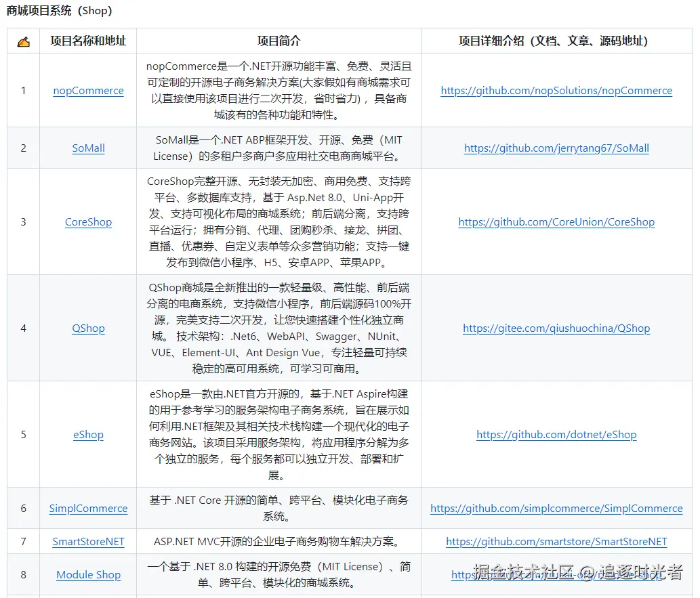Click row number 5 cell
Screen dimensions: 700x598
pos(23,434)
